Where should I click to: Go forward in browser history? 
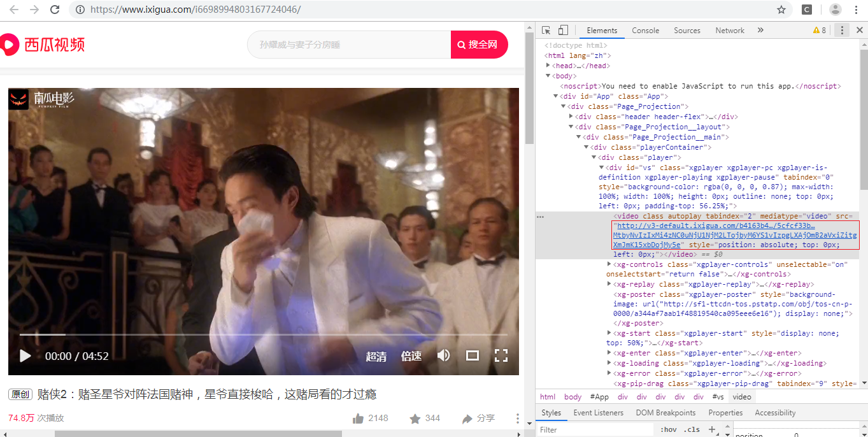coord(34,10)
